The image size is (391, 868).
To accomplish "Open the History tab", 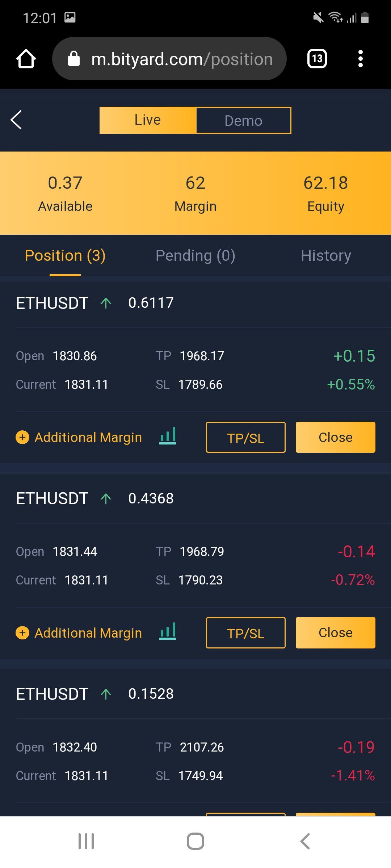I will (x=326, y=256).
